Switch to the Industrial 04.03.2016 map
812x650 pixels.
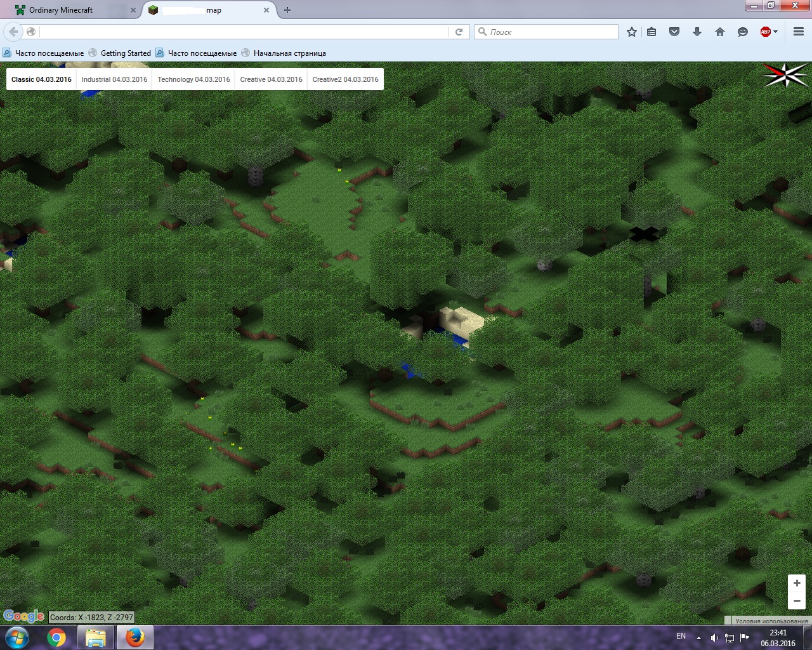(114, 79)
